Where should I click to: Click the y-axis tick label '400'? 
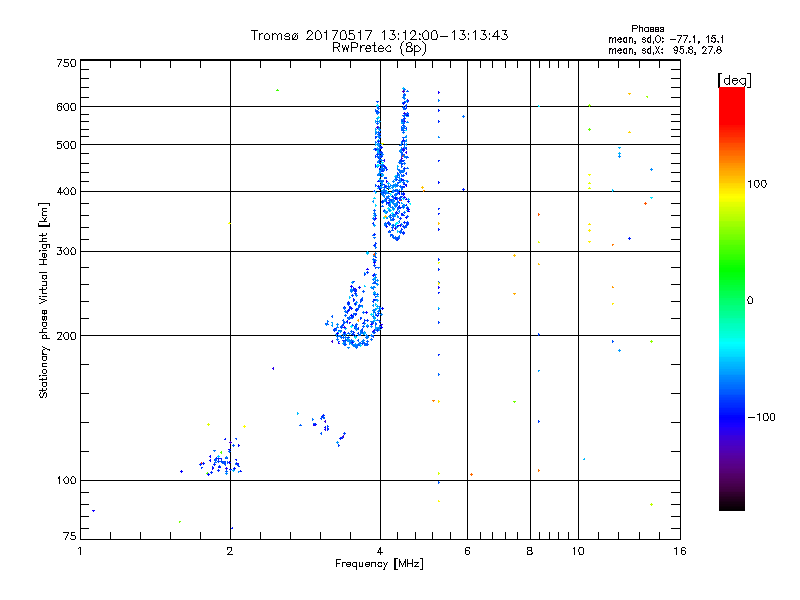click(x=66, y=191)
